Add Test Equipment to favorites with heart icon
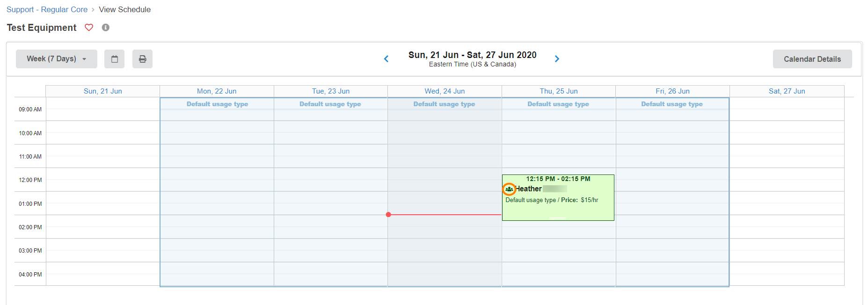This screenshot has width=868, height=305. [x=89, y=28]
